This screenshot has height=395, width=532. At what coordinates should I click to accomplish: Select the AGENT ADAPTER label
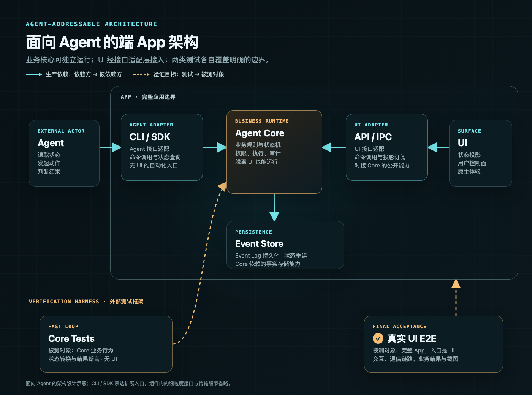click(x=151, y=125)
